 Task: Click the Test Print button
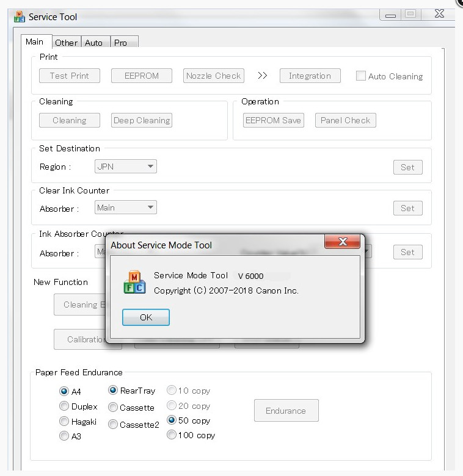tap(70, 76)
